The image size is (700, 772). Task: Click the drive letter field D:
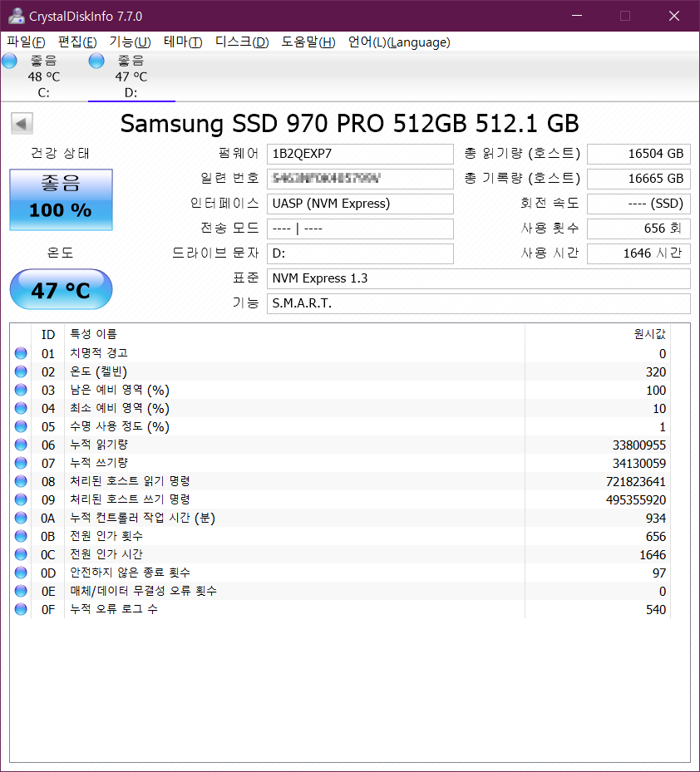360,253
